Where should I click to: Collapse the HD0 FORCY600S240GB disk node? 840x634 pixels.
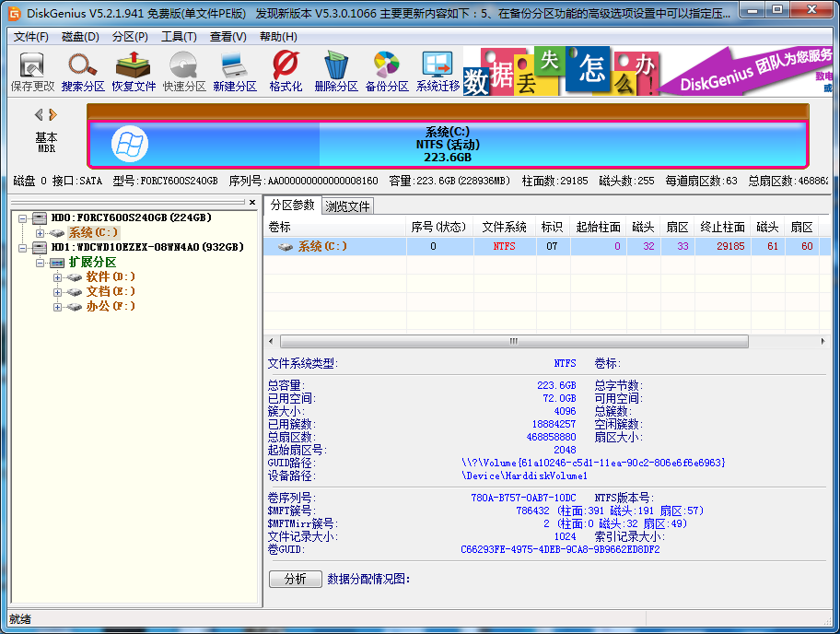(21, 218)
